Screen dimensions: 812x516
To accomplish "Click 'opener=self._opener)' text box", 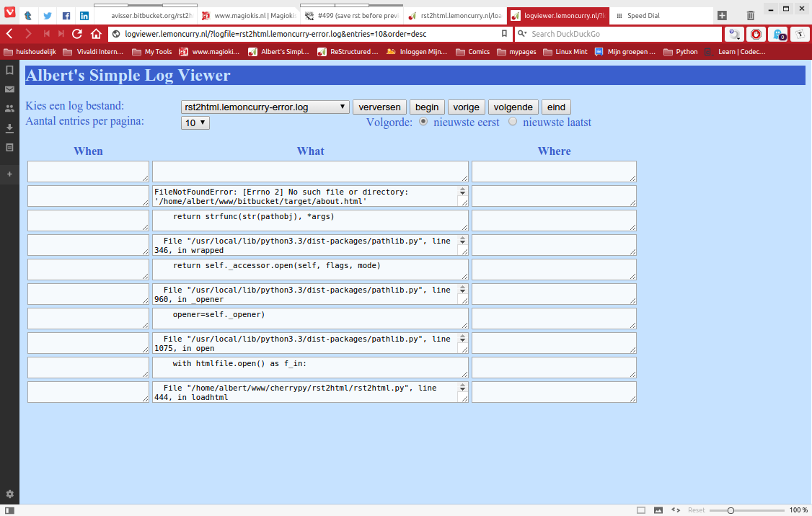I will coord(310,319).
